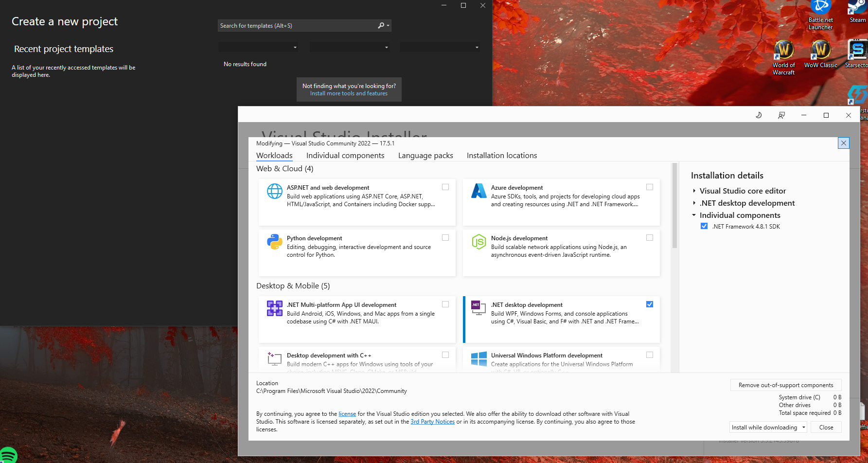Click the ASP.NET and web development globe icon
This screenshot has height=463, width=868.
(275, 191)
